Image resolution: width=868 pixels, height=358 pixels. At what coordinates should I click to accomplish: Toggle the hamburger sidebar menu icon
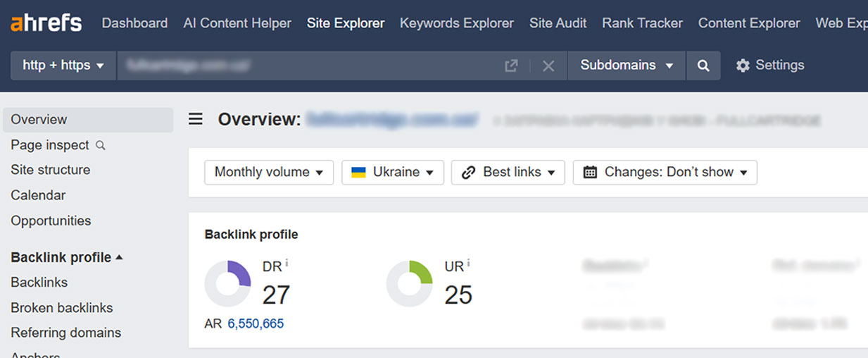196,119
